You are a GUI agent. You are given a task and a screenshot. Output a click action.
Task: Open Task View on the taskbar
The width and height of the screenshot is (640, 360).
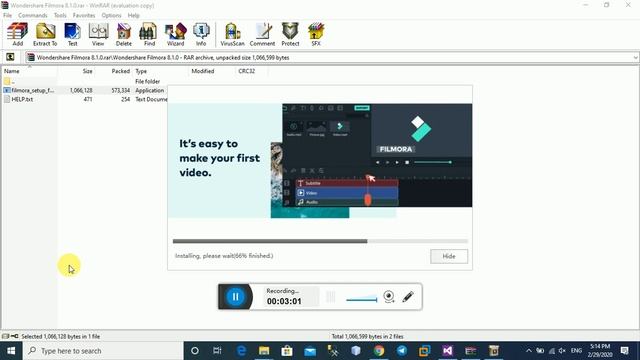tap(217, 351)
